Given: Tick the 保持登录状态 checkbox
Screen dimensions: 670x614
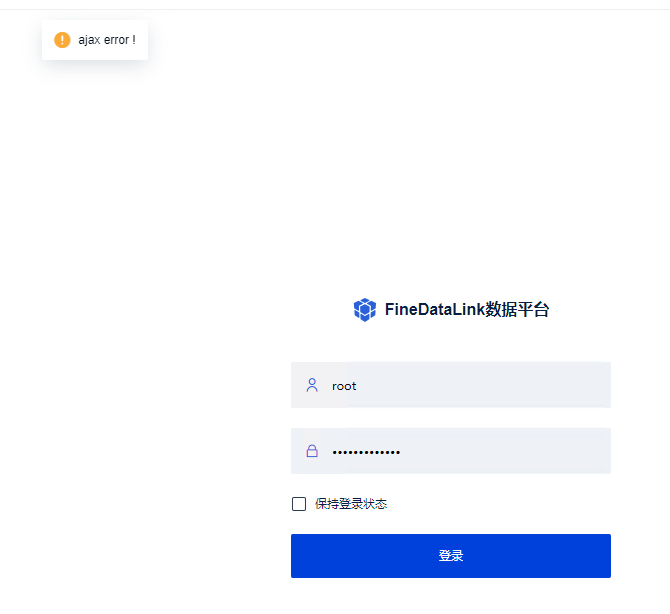Looking at the screenshot, I should (x=299, y=504).
